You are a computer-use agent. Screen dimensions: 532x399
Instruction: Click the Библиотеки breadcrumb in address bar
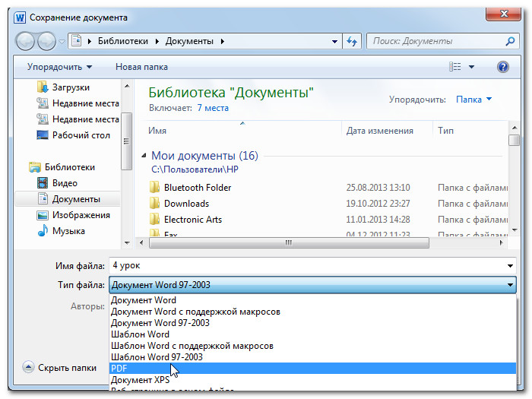coord(123,41)
